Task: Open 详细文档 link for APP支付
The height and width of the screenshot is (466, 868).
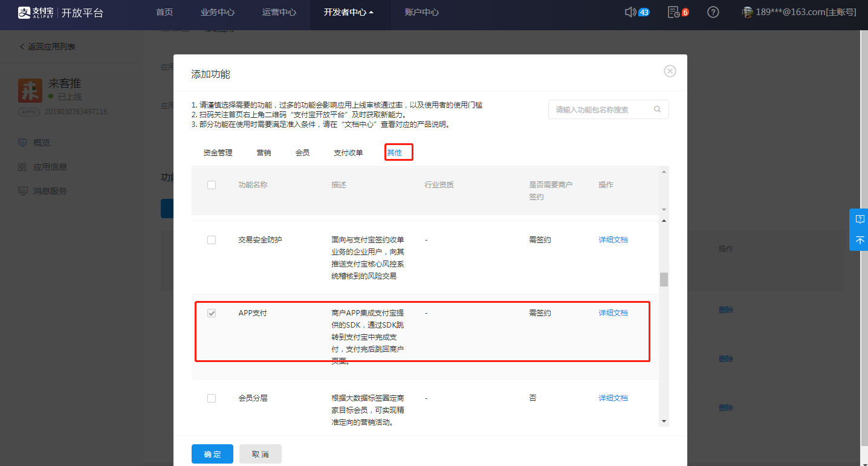Action: (613, 313)
